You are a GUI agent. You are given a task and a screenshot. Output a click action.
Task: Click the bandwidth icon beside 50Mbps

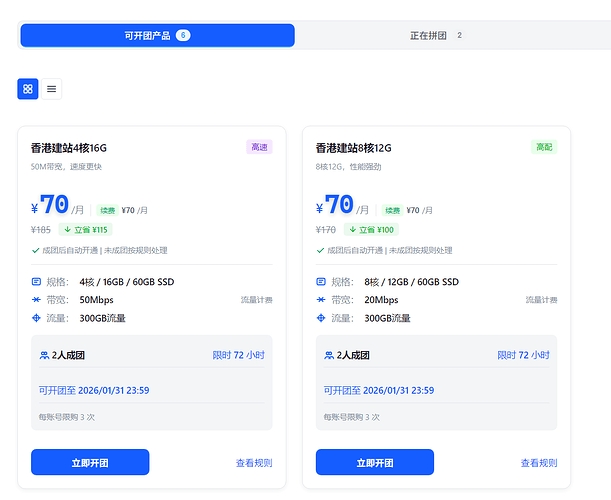36,299
